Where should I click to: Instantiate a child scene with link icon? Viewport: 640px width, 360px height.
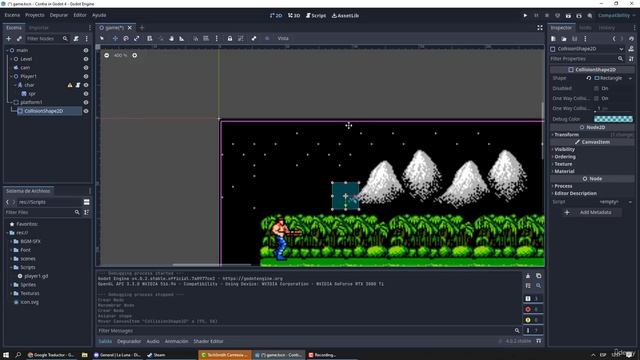click(19, 38)
